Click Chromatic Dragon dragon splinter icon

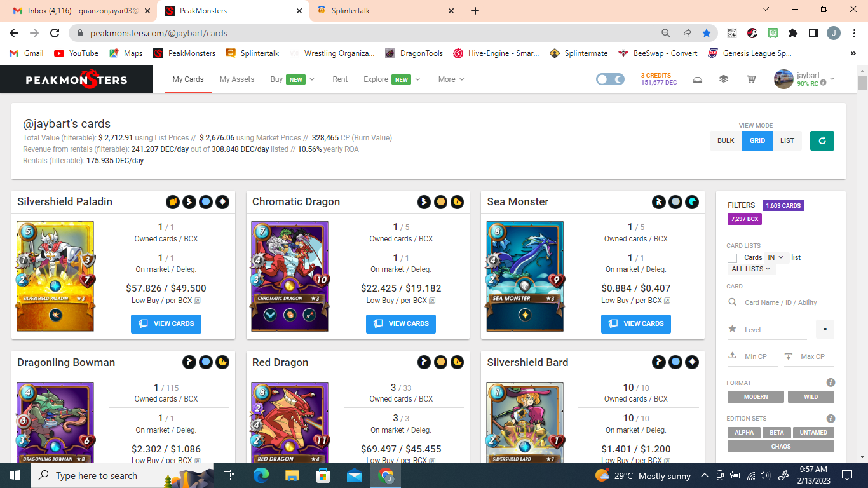(x=457, y=202)
